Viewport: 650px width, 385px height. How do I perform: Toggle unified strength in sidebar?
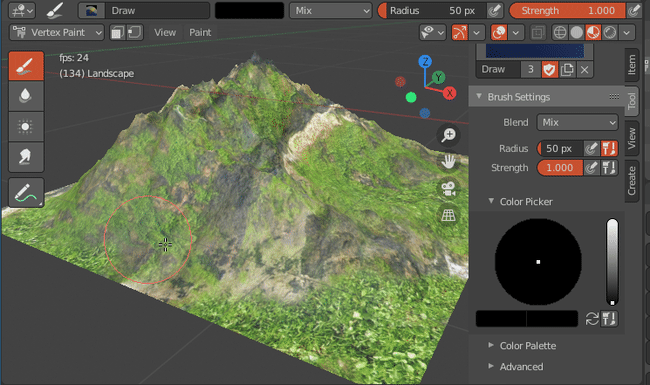pyautogui.click(x=609, y=168)
